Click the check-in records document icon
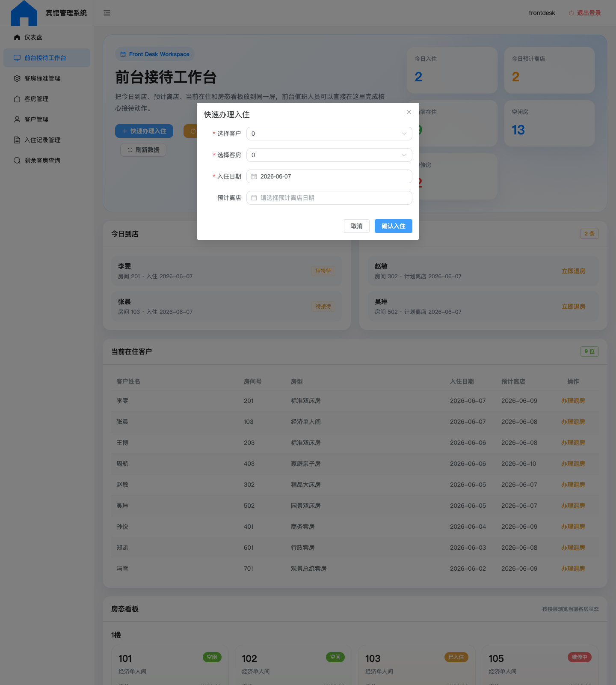Screen dimensions: 616x685 coord(17,140)
